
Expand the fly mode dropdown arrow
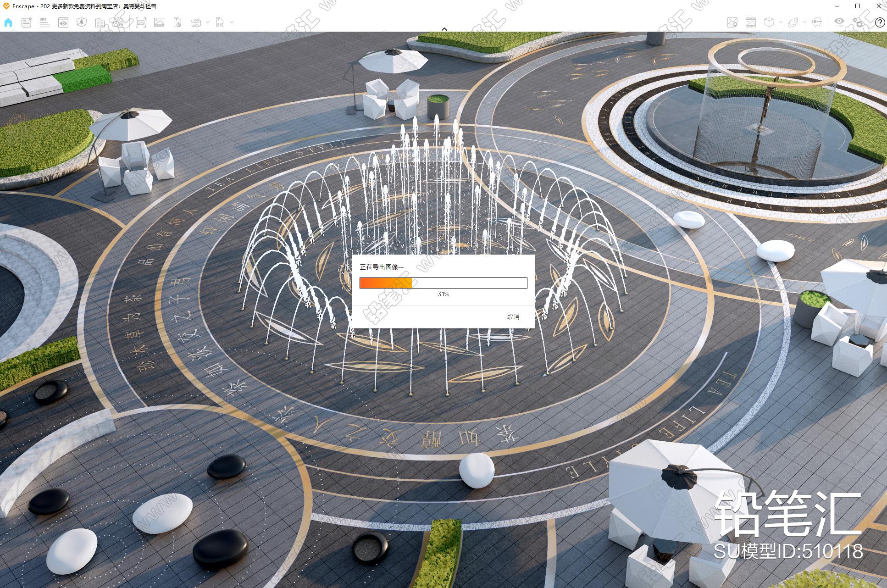[805, 22]
